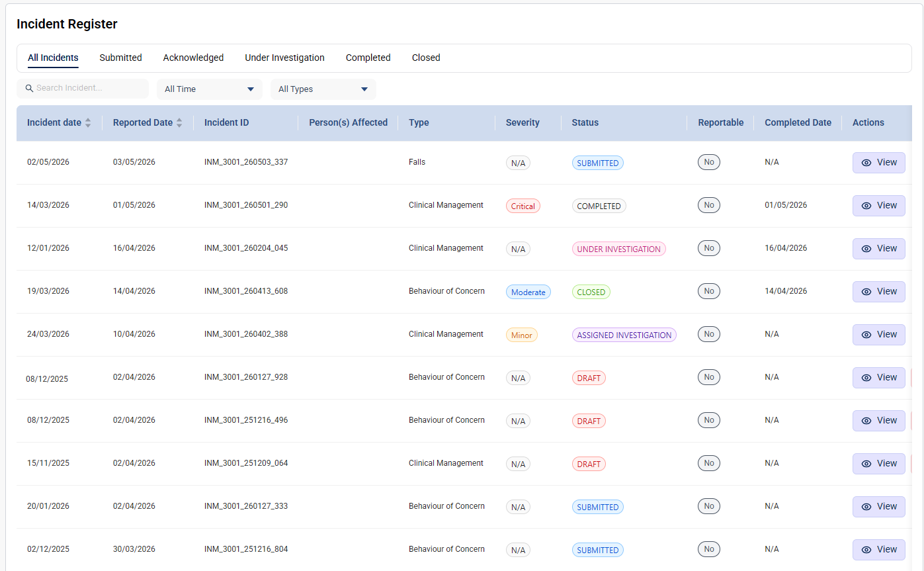
Task: Click the Incident Register heading
Action: [67, 24]
